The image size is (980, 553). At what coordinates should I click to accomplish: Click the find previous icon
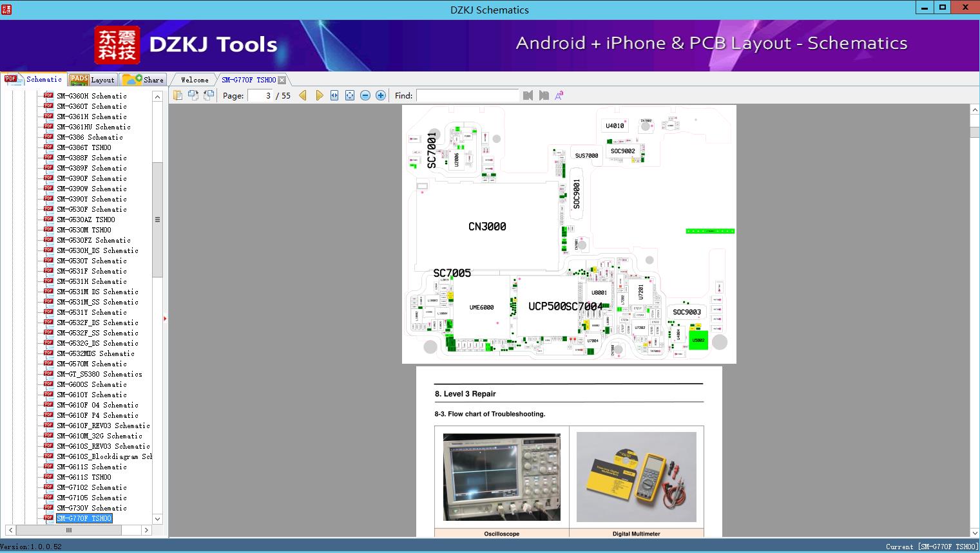click(x=528, y=95)
